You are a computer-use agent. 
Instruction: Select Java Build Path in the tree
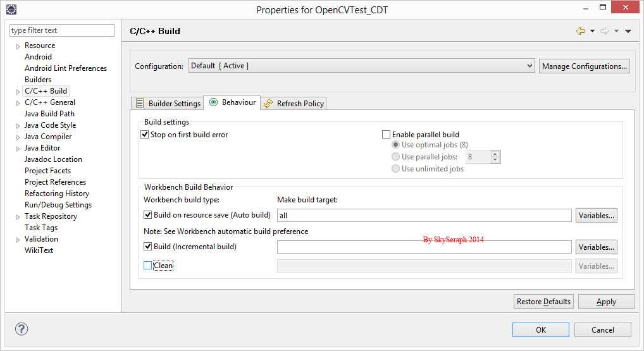pos(49,114)
